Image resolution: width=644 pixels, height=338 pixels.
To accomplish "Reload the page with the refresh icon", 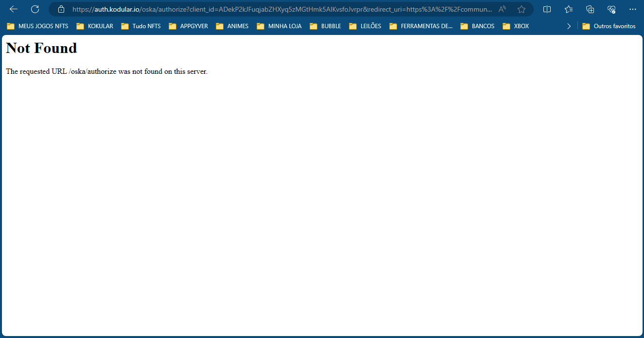I will (x=35, y=9).
